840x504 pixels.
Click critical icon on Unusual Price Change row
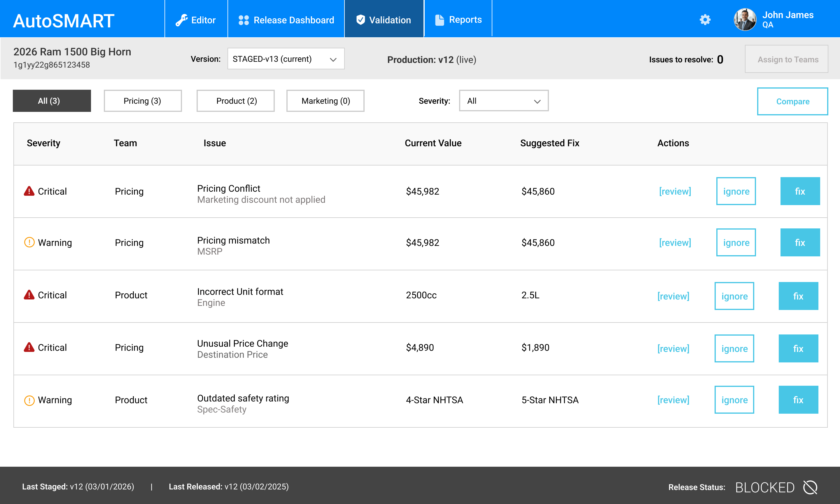click(x=29, y=348)
